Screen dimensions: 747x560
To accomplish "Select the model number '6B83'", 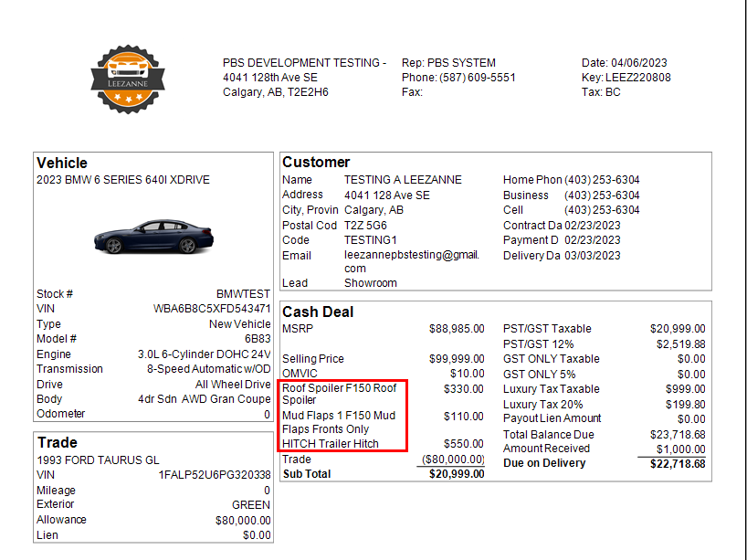I will [258, 339].
